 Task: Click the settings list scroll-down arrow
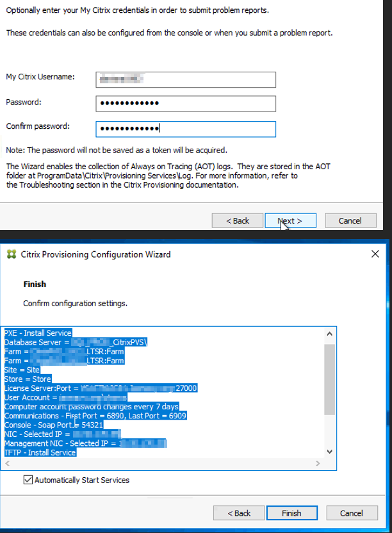[329, 452]
